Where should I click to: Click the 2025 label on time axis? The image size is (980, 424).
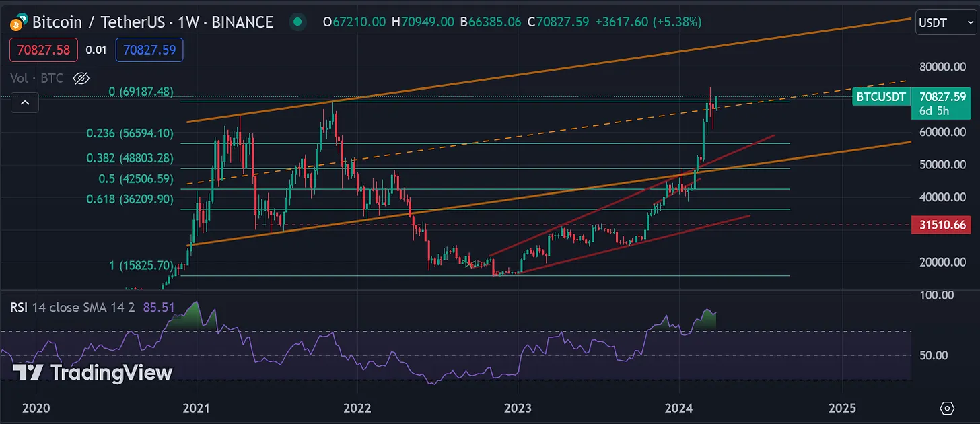click(x=842, y=408)
